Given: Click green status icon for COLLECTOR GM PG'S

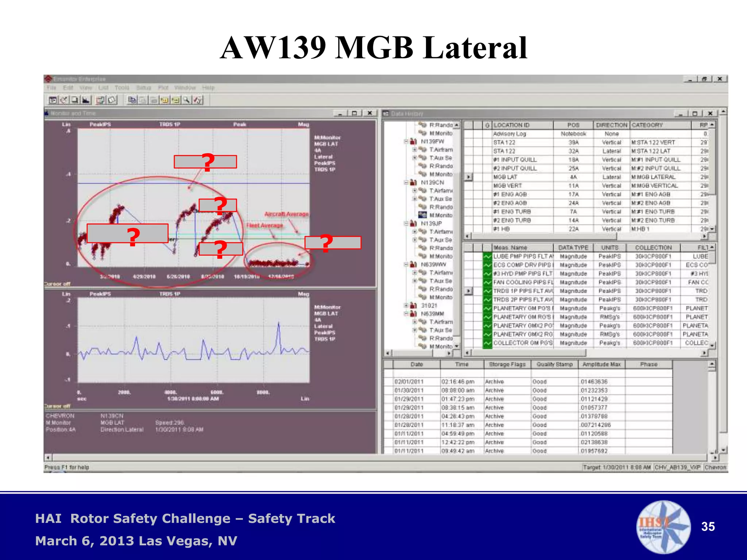Looking at the screenshot, I should (487, 343).
